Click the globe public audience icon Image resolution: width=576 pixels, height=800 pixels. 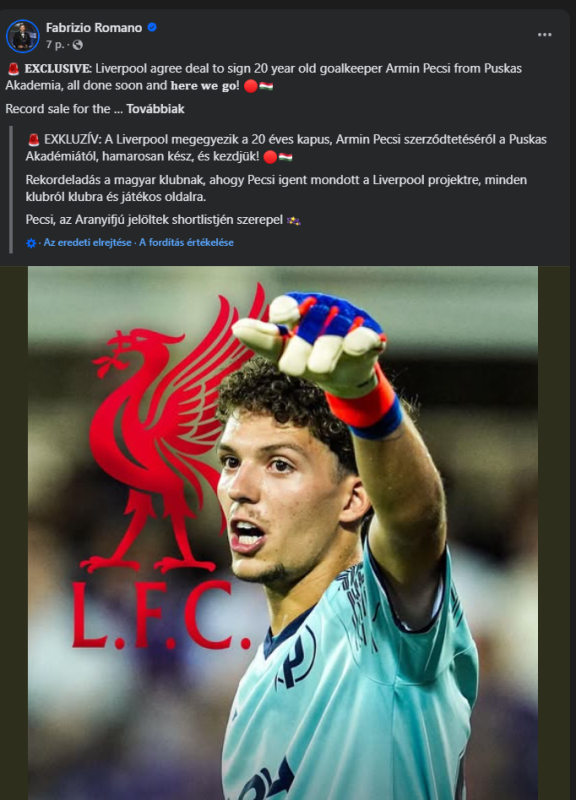pos(78,45)
